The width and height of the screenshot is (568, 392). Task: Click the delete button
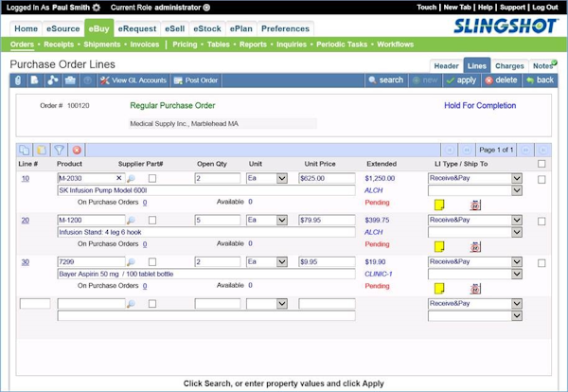click(502, 80)
